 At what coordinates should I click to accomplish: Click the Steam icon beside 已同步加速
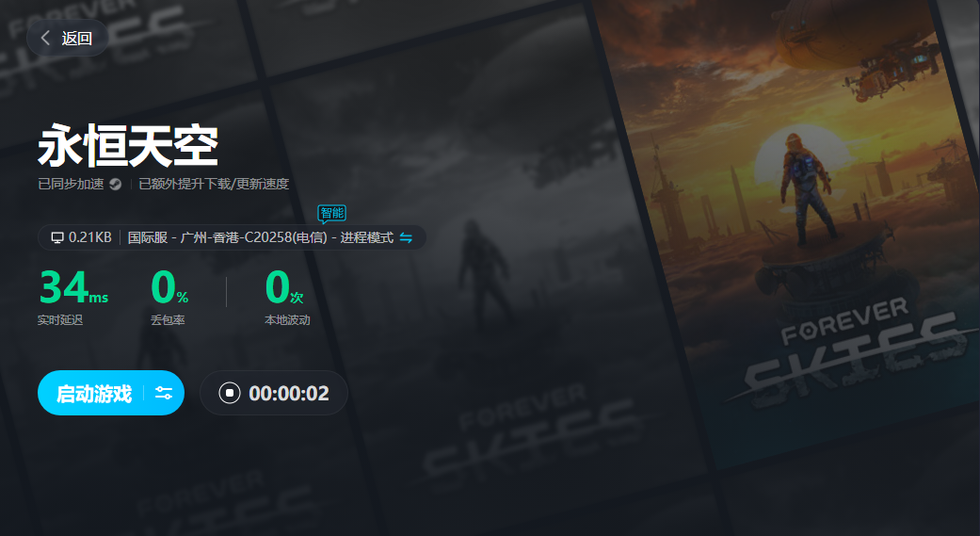click(115, 184)
